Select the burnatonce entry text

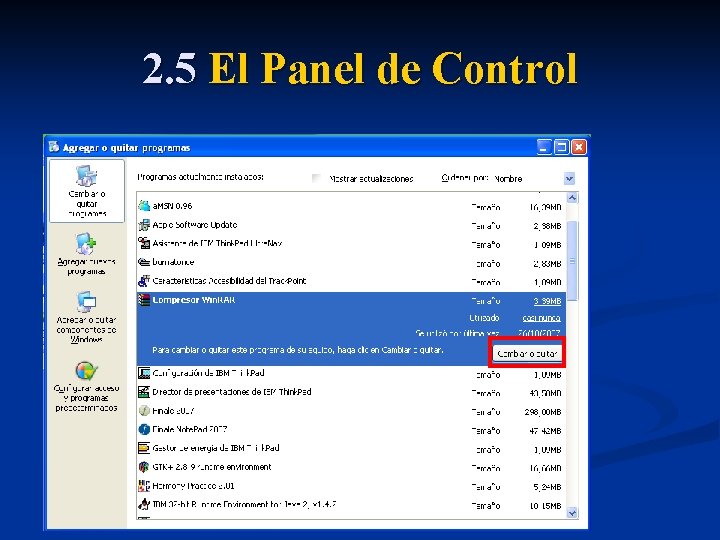[x=173, y=262]
